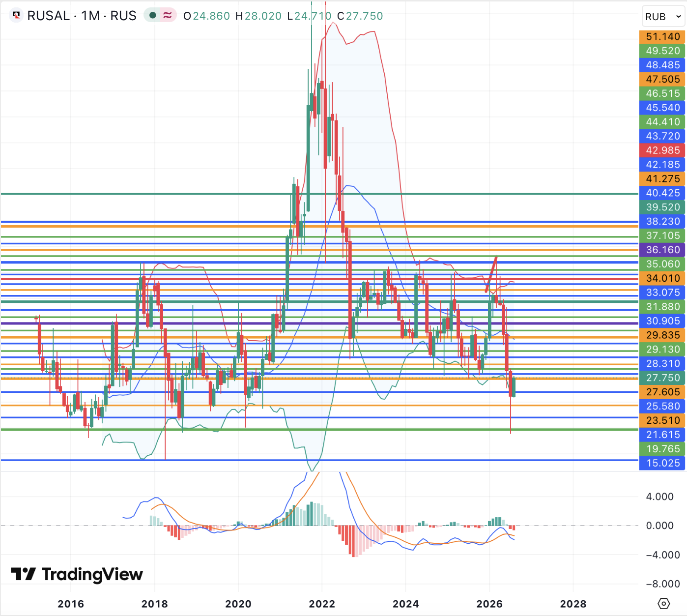Click the green market status dot

pos(153,16)
